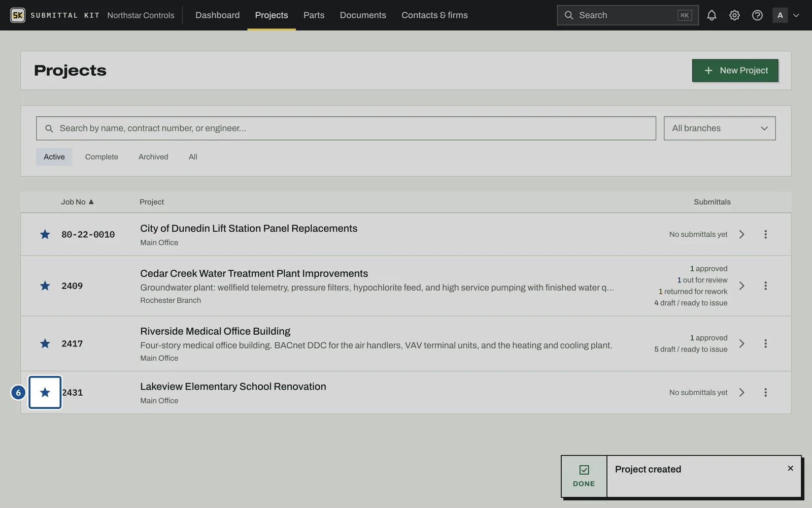Open the notifications bell

pyautogui.click(x=712, y=15)
